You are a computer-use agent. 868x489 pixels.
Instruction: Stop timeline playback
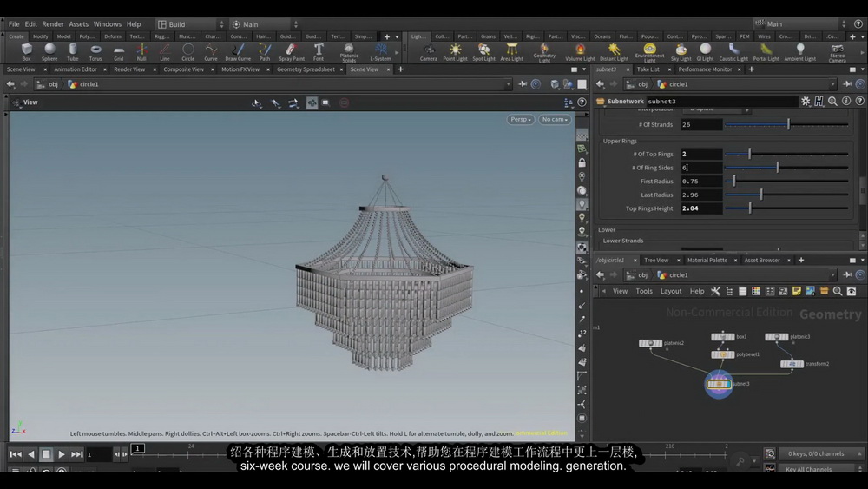pyautogui.click(x=46, y=454)
